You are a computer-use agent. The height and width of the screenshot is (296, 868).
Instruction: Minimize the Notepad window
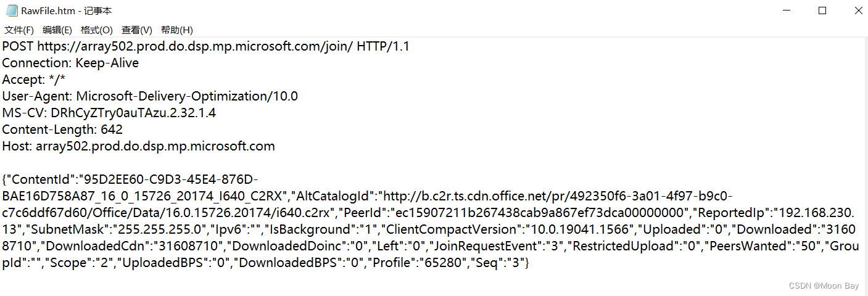pyautogui.click(x=787, y=10)
